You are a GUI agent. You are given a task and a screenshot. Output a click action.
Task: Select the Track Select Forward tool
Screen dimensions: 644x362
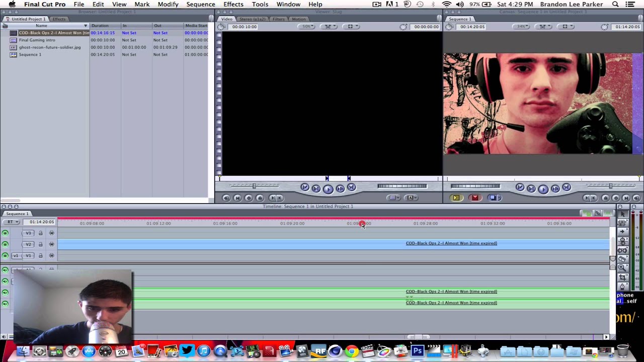coord(622,232)
